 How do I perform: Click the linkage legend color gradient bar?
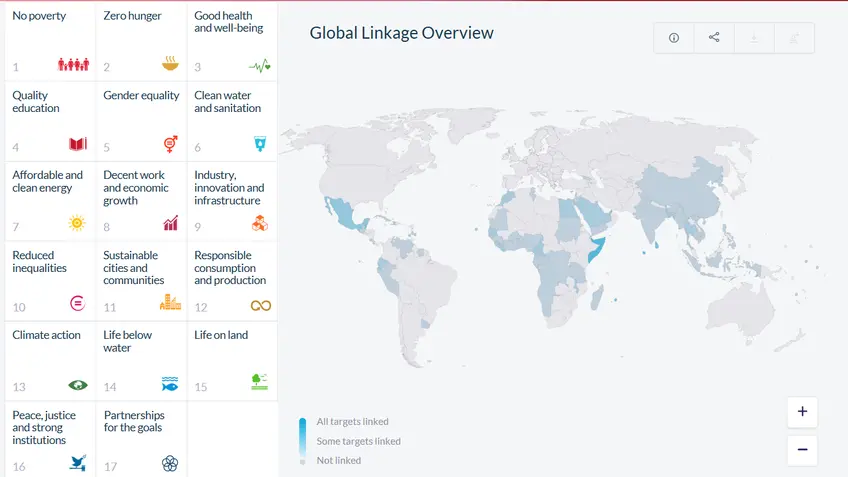click(302, 441)
